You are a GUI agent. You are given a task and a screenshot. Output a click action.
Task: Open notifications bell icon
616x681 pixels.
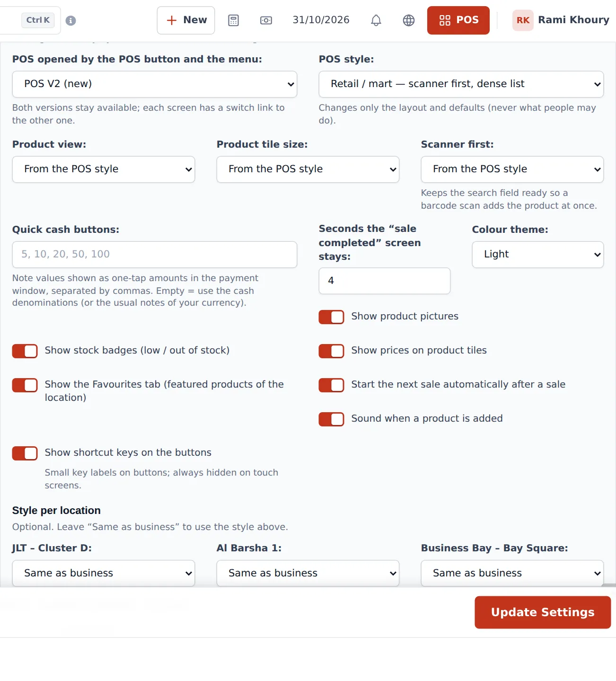[x=376, y=20]
